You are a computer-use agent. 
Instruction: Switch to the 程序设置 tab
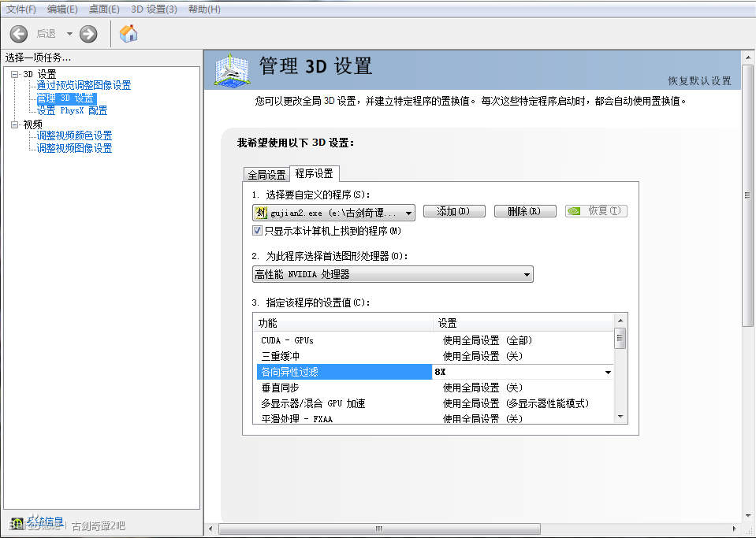[315, 173]
